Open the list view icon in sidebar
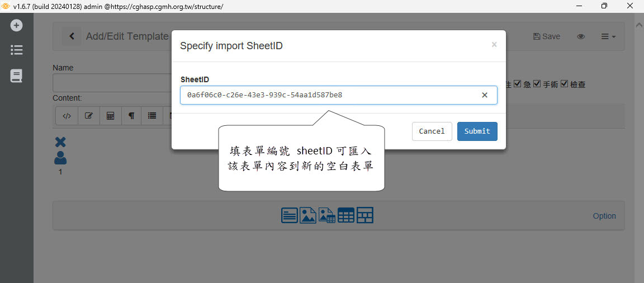This screenshot has height=283, width=644. click(17, 50)
